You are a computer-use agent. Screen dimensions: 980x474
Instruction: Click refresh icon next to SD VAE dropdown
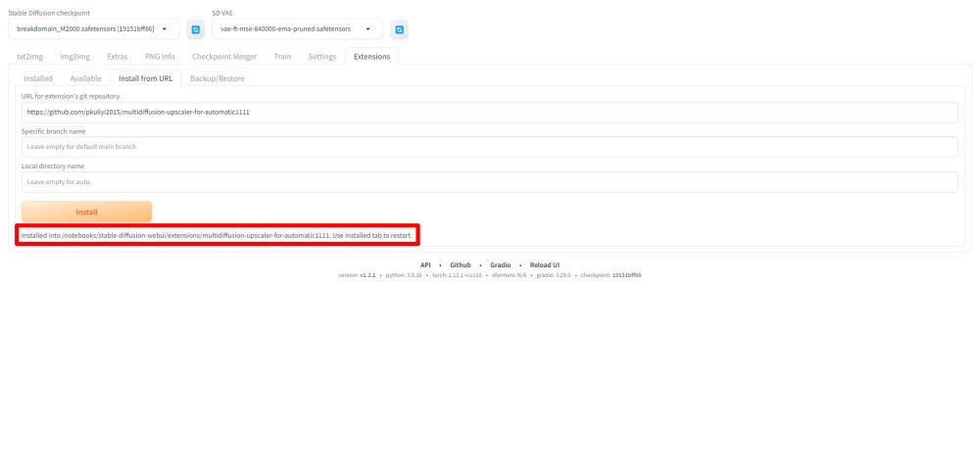coord(399,29)
